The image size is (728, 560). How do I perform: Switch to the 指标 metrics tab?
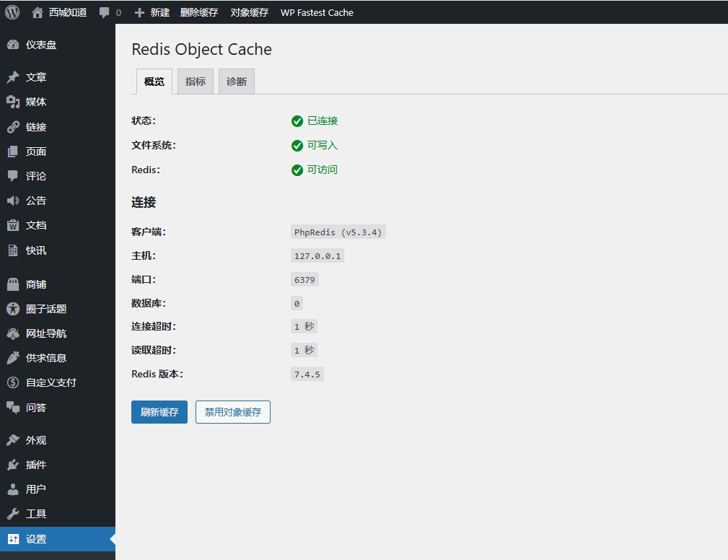point(195,81)
